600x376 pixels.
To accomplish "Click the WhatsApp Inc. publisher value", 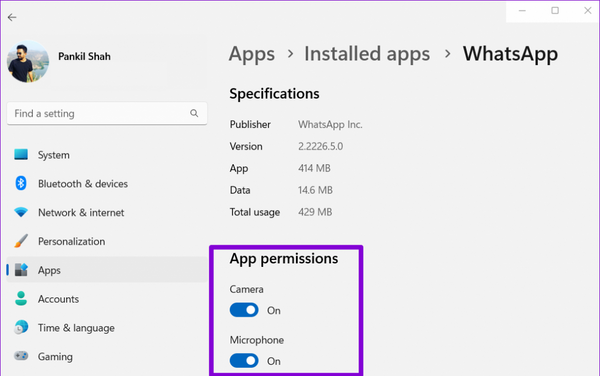I will (330, 125).
